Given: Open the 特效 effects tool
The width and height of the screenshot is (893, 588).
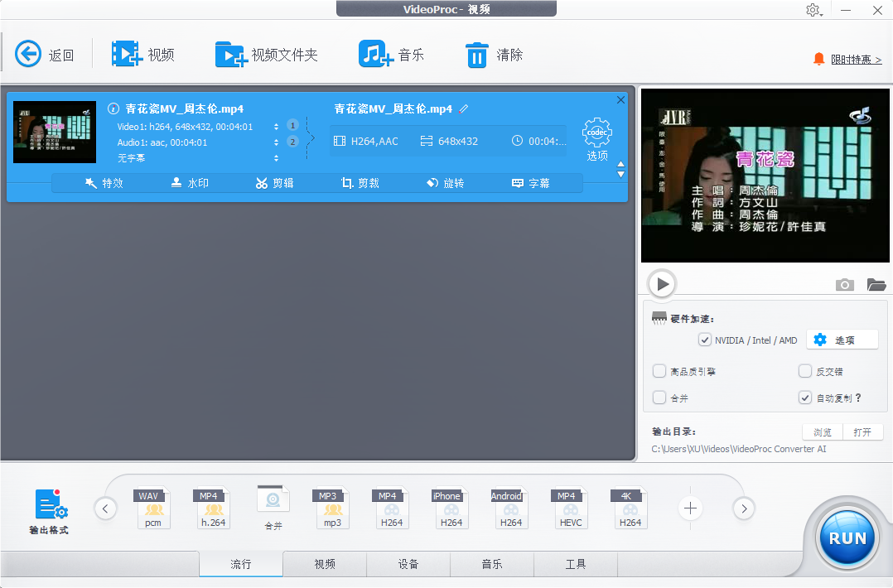Looking at the screenshot, I should pos(104,183).
